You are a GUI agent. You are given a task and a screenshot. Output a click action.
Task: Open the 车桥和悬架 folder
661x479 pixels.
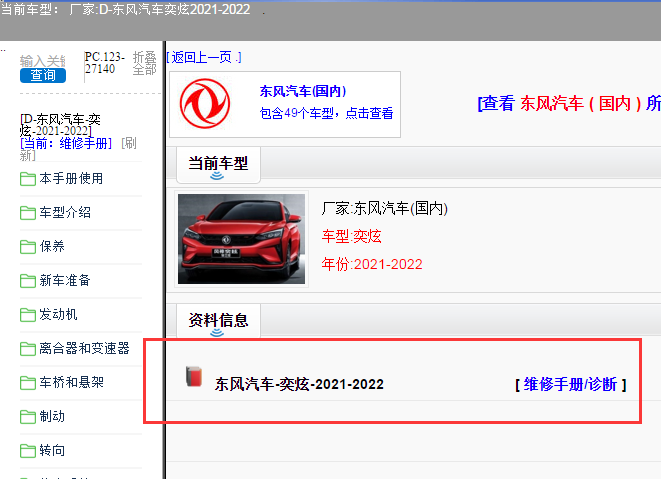[71, 382]
